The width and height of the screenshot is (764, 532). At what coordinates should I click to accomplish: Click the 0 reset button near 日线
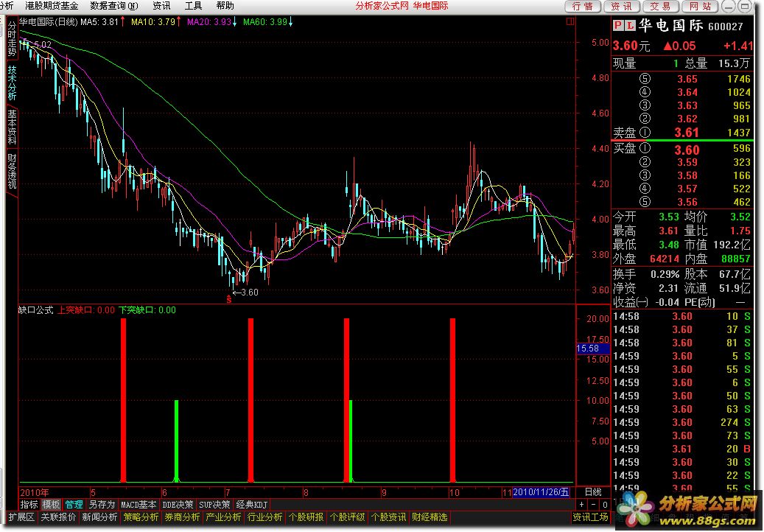[605, 505]
